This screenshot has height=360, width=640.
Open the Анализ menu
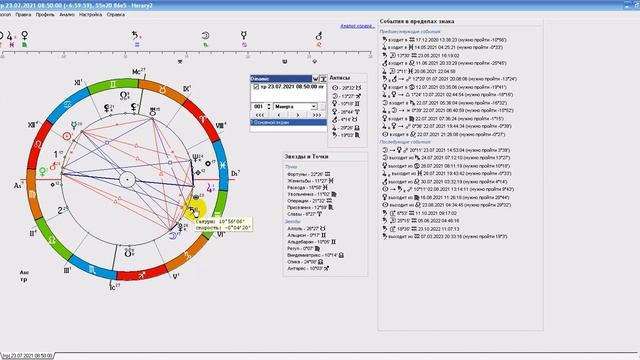point(67,14)
